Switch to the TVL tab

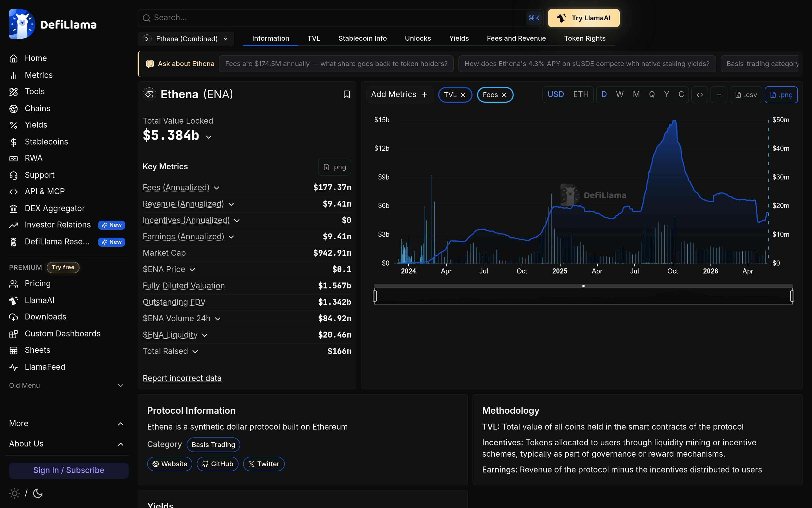tap(314, 38)
